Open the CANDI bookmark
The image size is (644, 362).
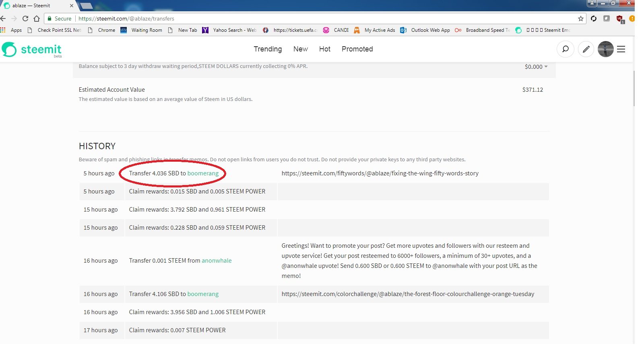pos(336,30)
